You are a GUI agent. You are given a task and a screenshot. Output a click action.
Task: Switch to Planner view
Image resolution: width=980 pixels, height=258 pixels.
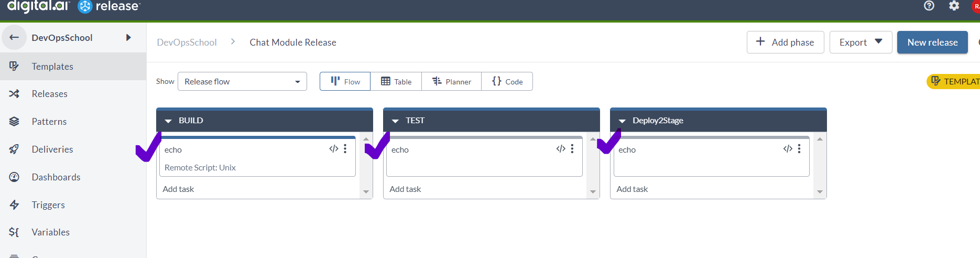click(x=451, y=81)
